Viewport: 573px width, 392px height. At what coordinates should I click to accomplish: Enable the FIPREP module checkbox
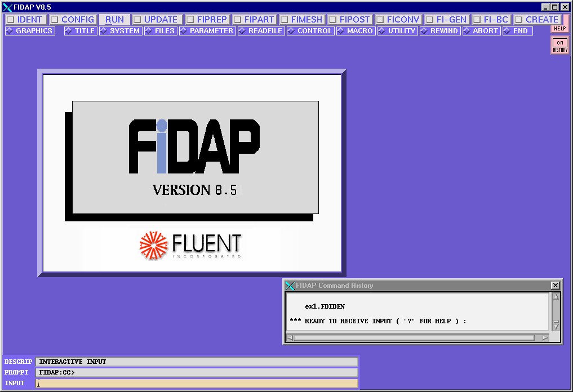click(x=190, y=20)
